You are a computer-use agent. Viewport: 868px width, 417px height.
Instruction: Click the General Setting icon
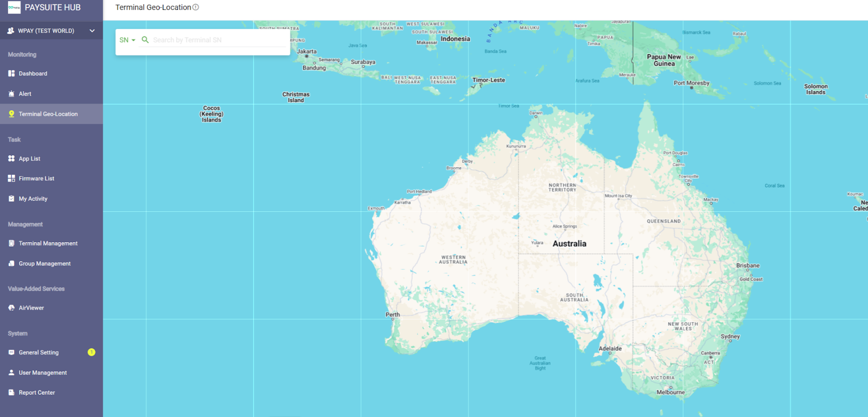click(11, 352)
